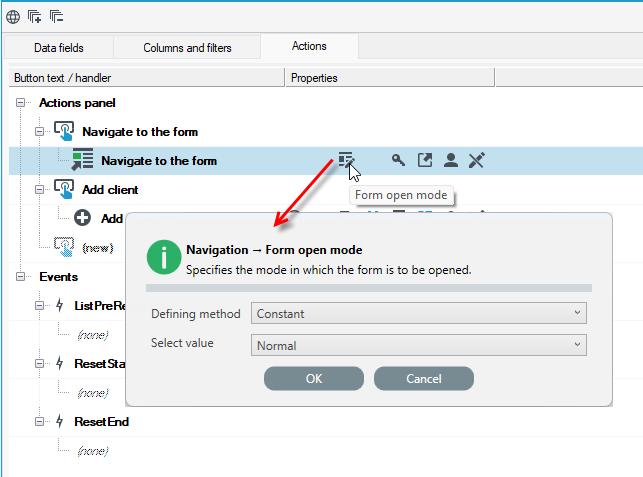Viewport: 643px width, 477px height.
Task: Click the dotted pointer icon next to (new)
Action: tap(64, 247)
